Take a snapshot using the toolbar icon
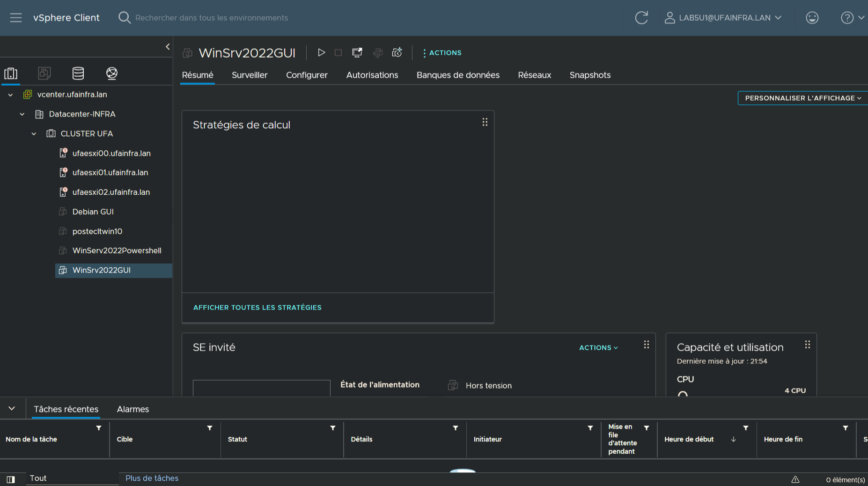Image resolution: width=868 pixels, height=486 pixels. [397, 52]
